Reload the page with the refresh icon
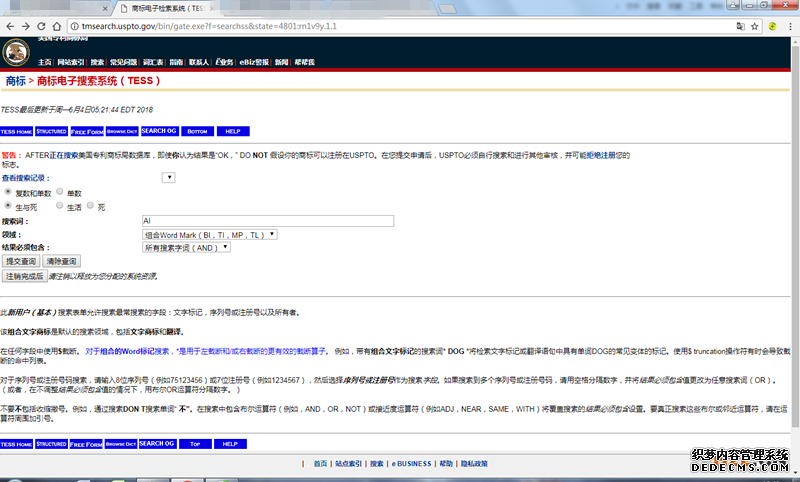Screen dimensions: 800x482 tap(41, 27)
